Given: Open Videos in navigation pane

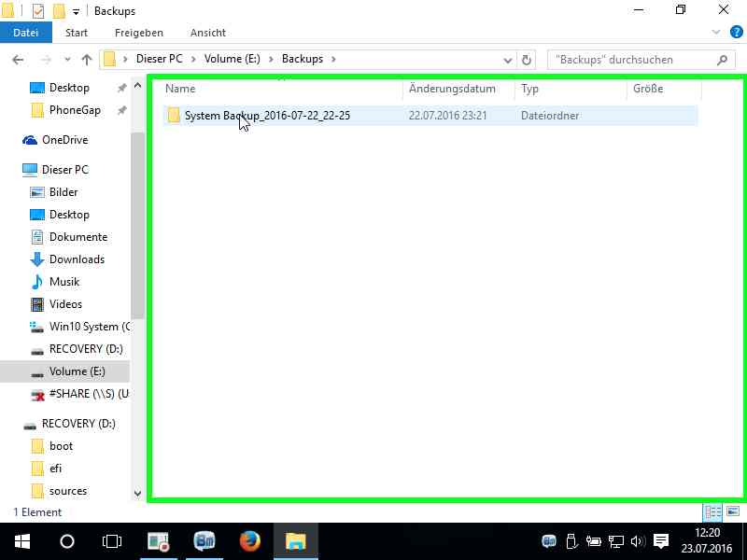Looking at the screenshot, I should [x=65, y=304].
